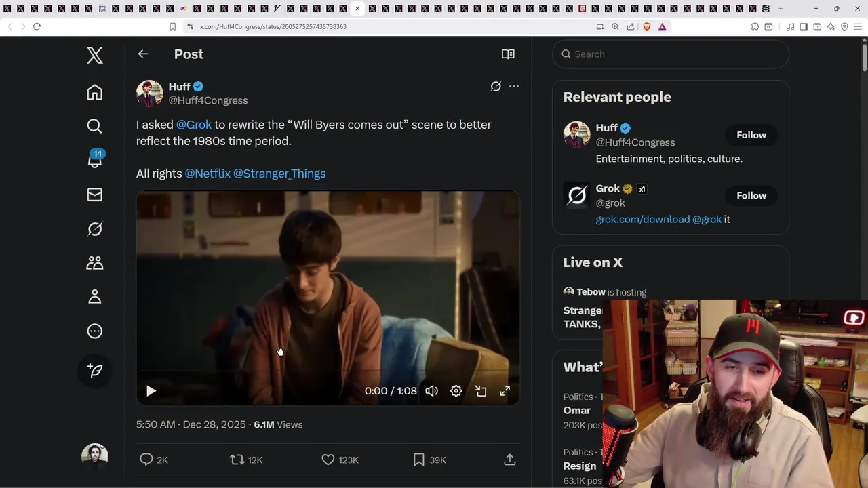The height and width of the screenshot is (488, 868).
Task: Open Notifications showing the 14 badge
Action: [95, 160]
